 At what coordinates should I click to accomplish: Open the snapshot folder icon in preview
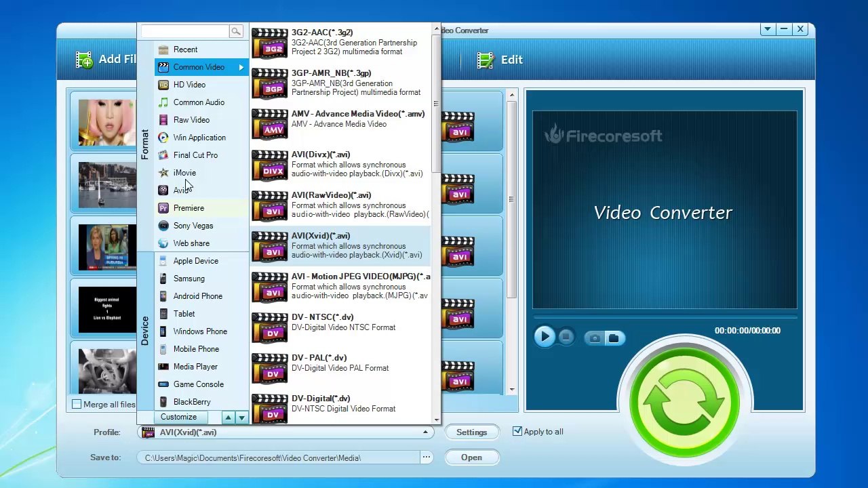[x=614, y=338]
